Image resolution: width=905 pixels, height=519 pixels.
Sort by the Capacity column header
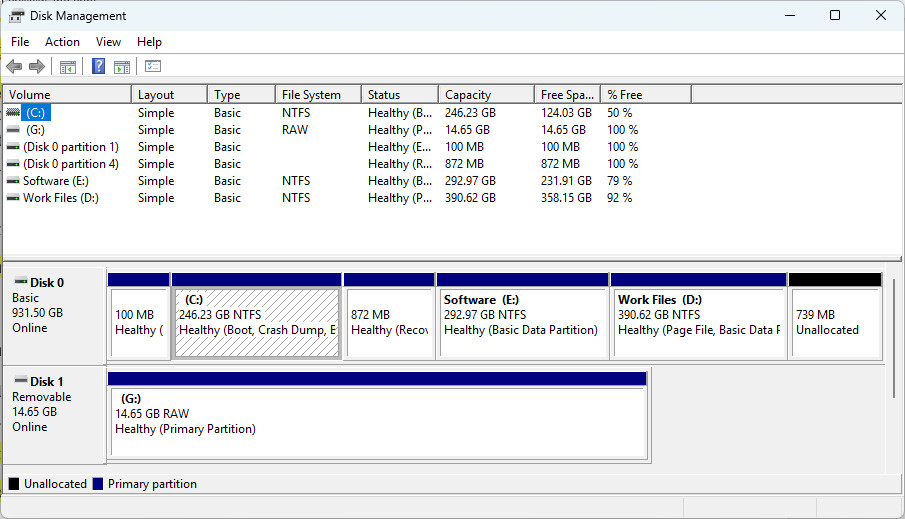click(x=486, y=95)
